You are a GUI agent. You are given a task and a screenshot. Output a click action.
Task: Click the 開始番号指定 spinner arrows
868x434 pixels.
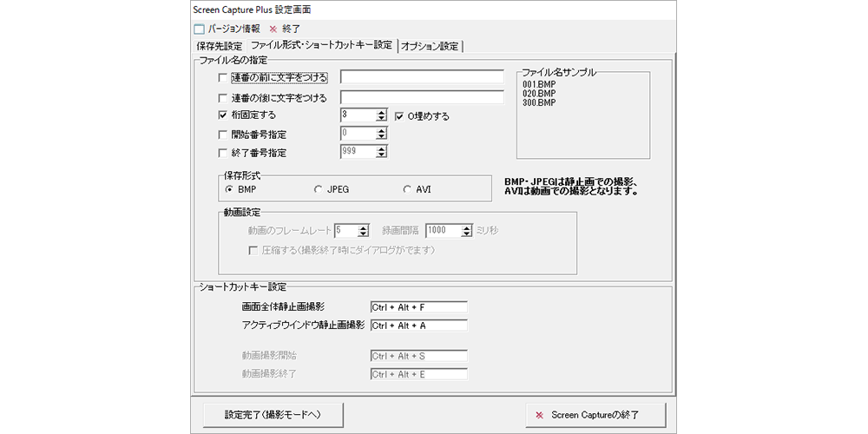pos(381,134)
